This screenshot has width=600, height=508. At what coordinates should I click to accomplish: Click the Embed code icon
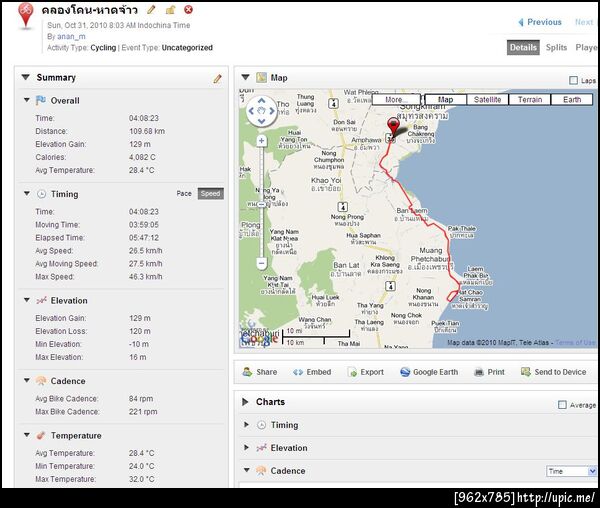pos(298,372)
